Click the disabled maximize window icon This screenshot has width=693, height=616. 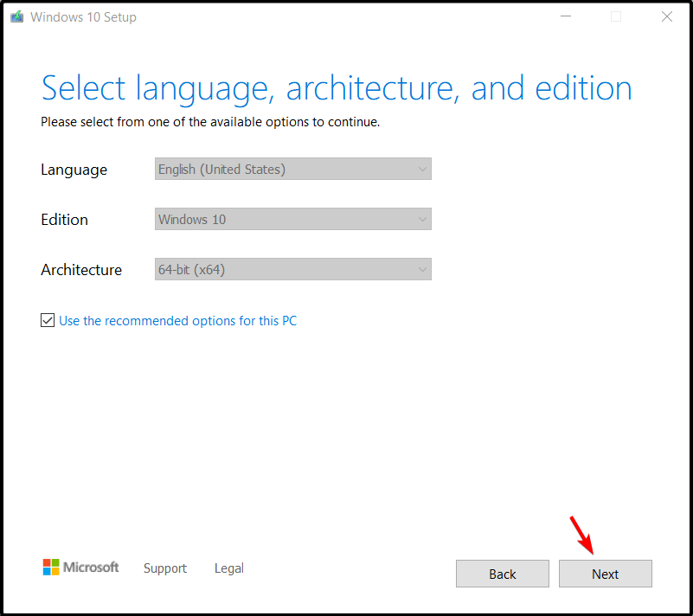point(616,16)
